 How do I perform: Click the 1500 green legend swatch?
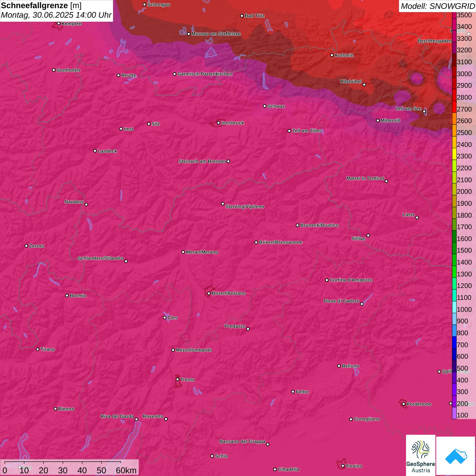coord(454,248)
